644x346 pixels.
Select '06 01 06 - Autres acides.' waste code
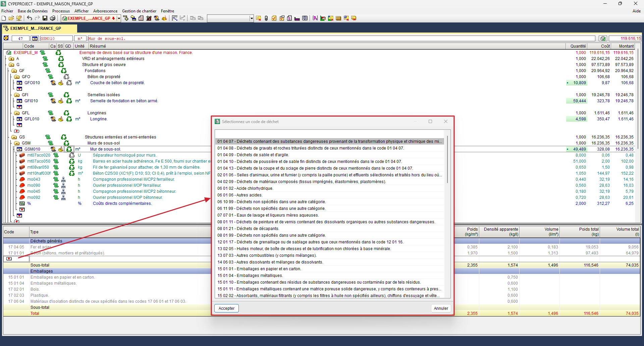pyautogui.click(x=330, y=195)
